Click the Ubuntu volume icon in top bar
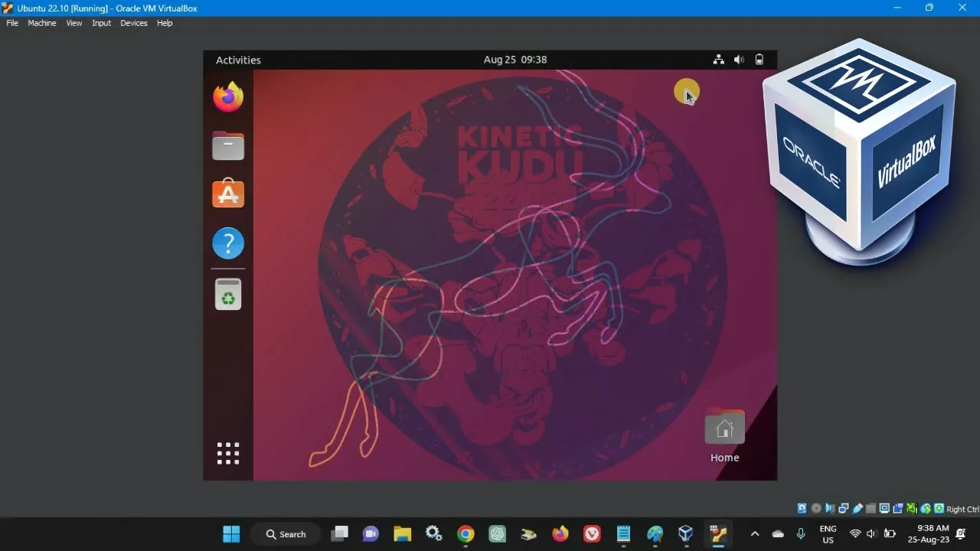This screenshot has width=980, height=551. click(739, 60)
